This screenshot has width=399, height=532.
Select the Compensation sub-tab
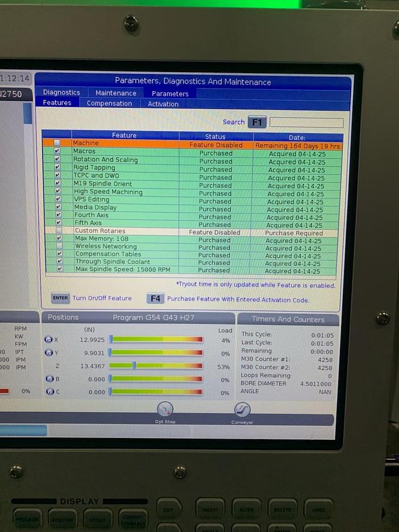click(x=109, y=103)
